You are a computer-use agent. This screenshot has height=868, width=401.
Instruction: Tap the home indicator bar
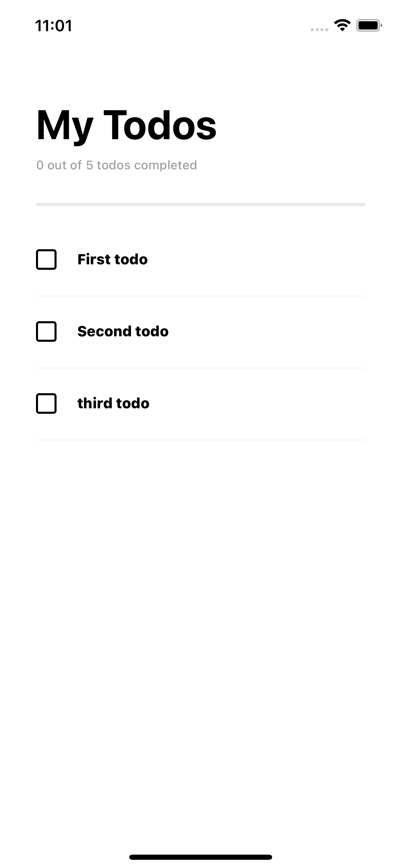coord(200,857)
